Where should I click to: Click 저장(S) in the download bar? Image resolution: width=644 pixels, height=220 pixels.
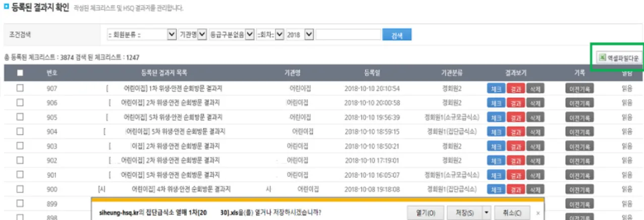click(x=465, y=212)
